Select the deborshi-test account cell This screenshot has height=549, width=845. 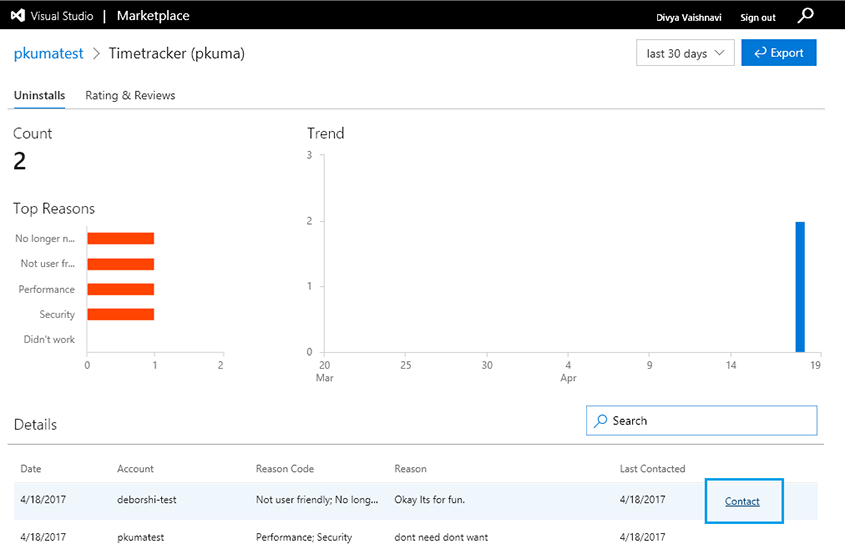pos(147,499)
